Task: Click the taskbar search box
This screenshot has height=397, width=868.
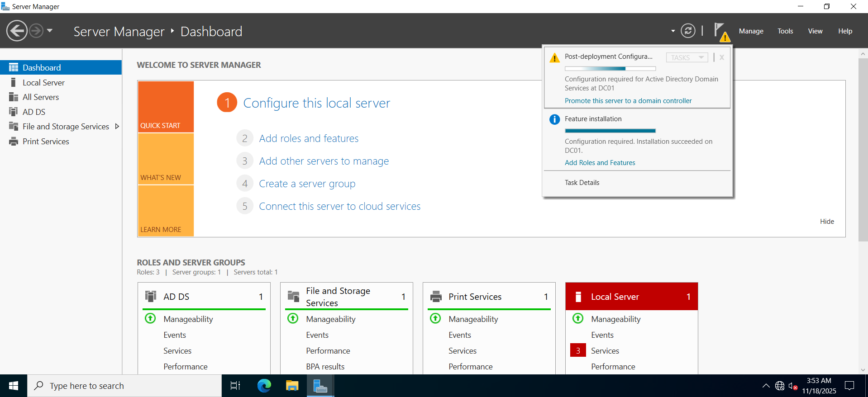Action: [124, 386]
